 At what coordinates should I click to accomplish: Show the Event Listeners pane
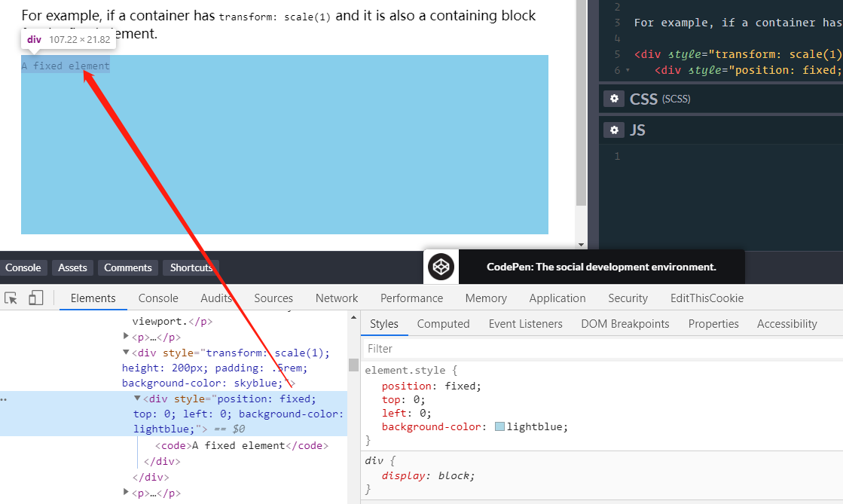coord(525,324)
